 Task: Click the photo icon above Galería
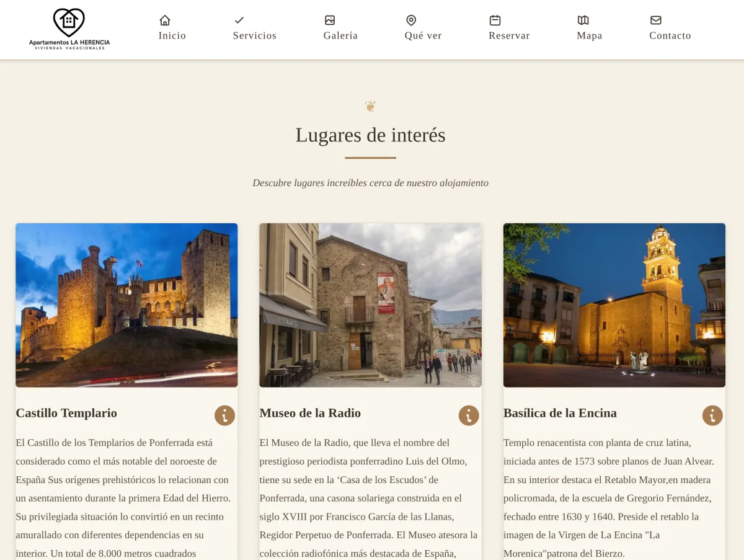329,20
